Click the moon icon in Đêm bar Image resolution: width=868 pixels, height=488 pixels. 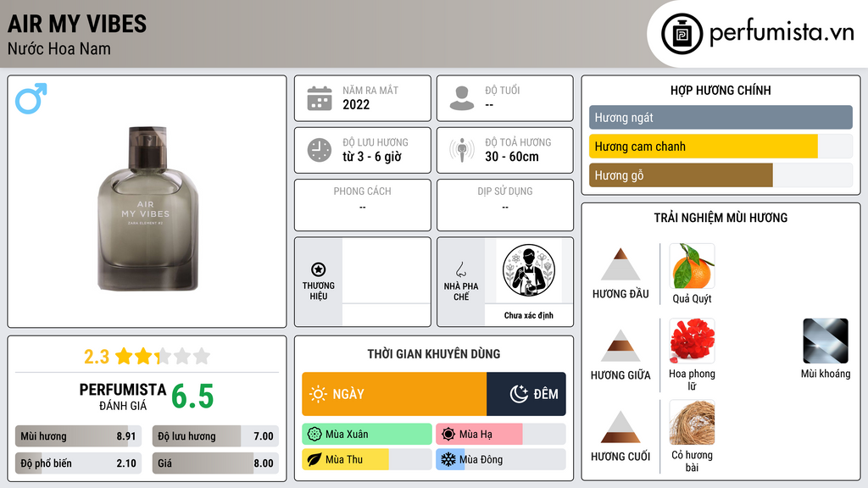click(519, 394)
